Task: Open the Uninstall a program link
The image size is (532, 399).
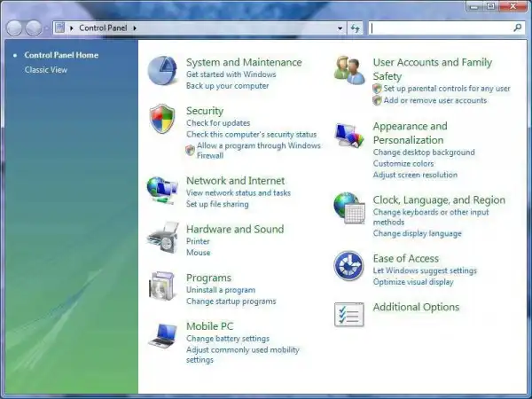Action: [221, 290]
